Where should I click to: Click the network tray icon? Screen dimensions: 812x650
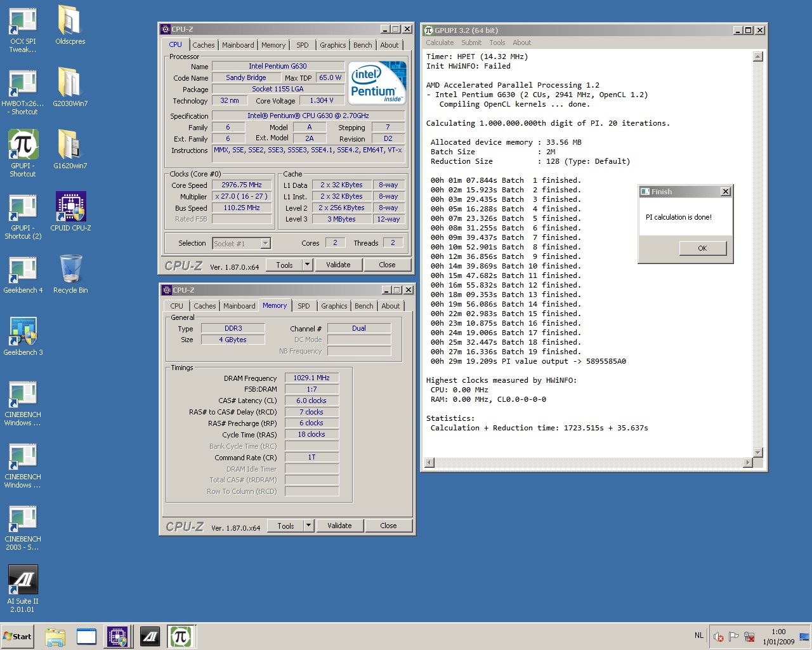tap(749, 637)
